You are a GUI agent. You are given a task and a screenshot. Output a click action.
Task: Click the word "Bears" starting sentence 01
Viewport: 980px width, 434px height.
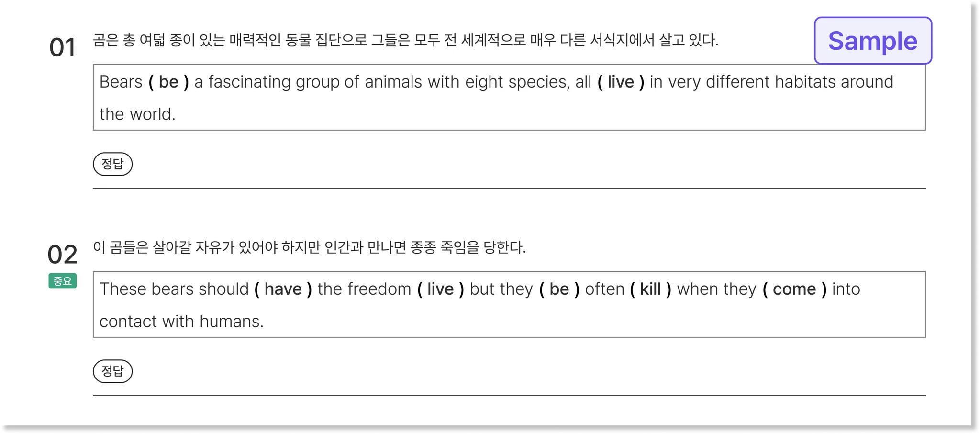(x=121, y=82)
